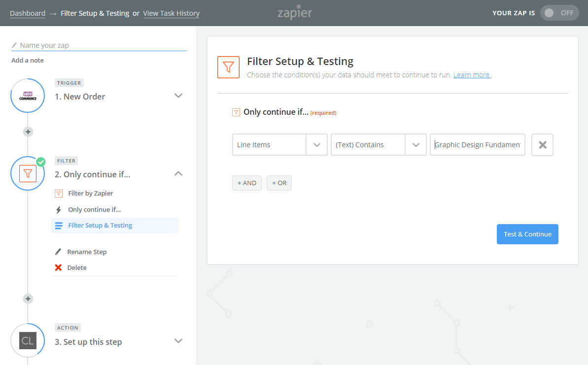This screenshot has width=588, height=365.
Task: Click the orange filter step circle icon
Action: coord(28,173)
